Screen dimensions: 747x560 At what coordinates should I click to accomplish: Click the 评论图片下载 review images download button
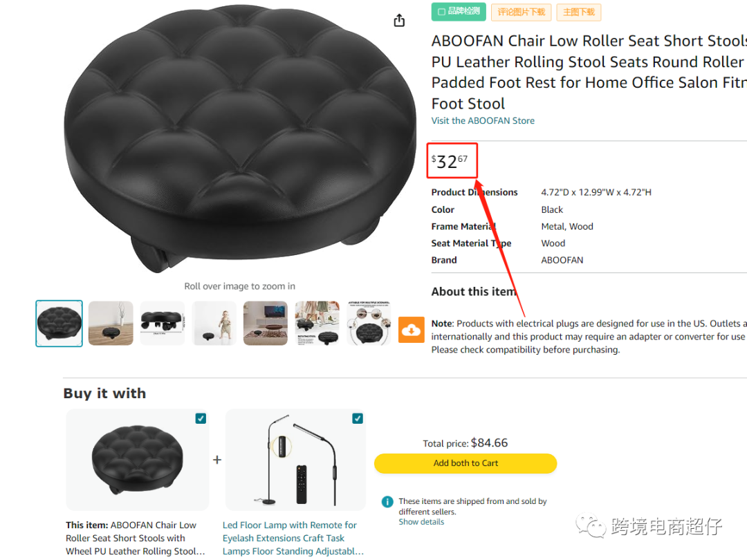(x=521, y=12)
